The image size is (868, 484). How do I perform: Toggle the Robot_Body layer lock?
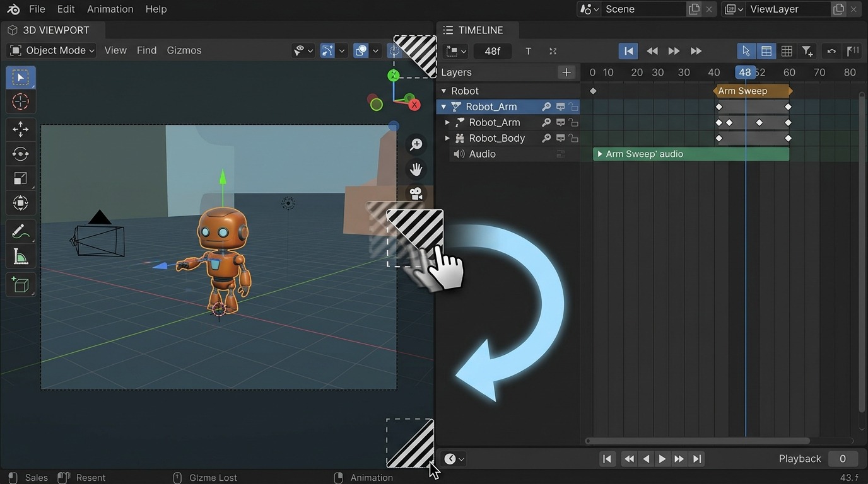point(573,138)
